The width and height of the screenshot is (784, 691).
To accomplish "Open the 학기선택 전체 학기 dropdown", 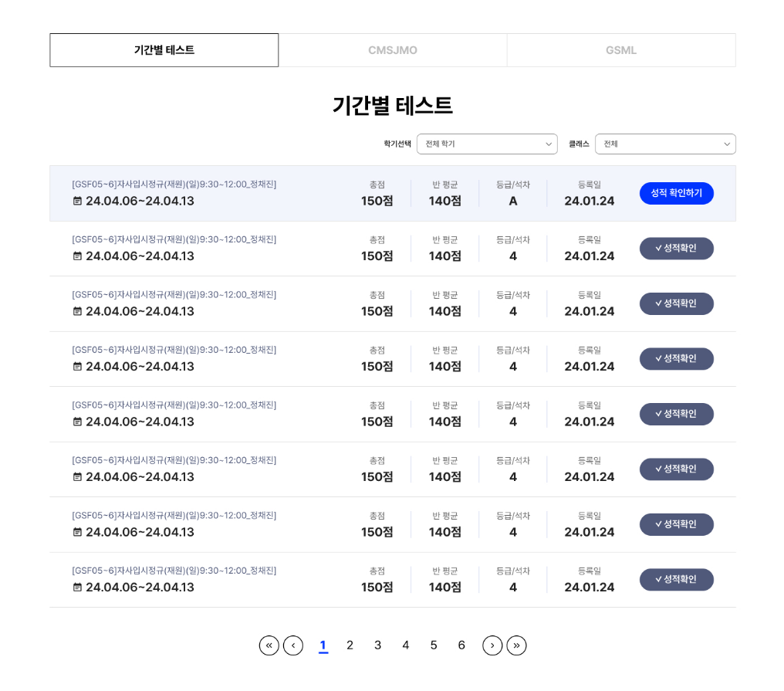I will coord(487,144).
